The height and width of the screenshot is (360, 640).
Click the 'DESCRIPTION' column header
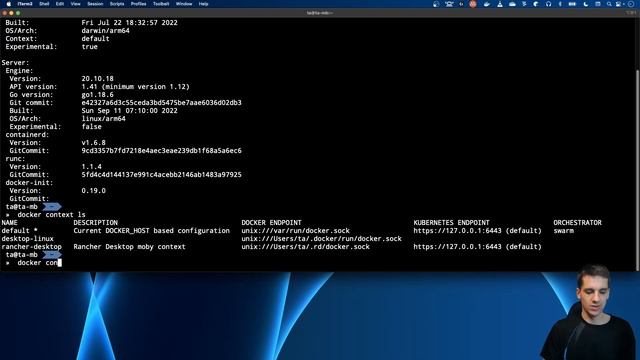coord(96,223)
